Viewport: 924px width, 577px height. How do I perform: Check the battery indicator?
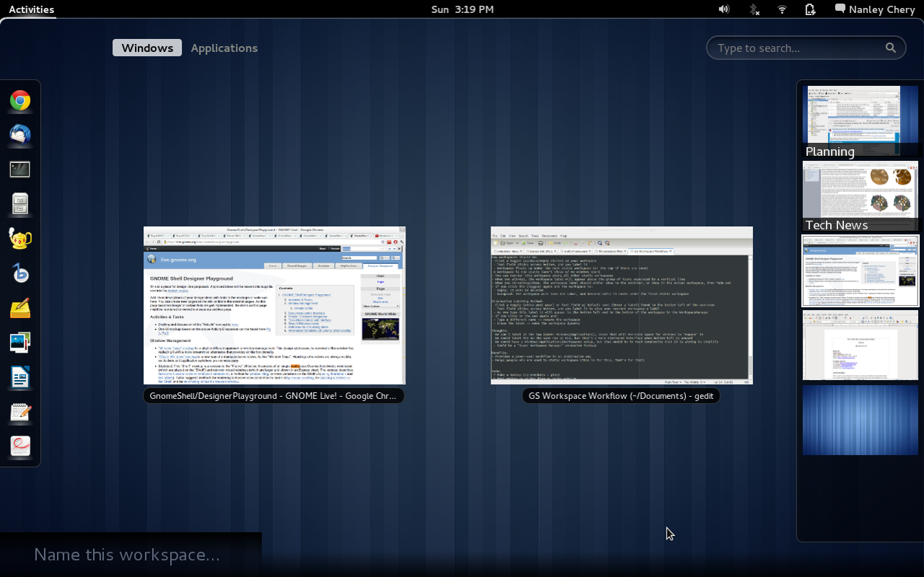coord(809,9)
